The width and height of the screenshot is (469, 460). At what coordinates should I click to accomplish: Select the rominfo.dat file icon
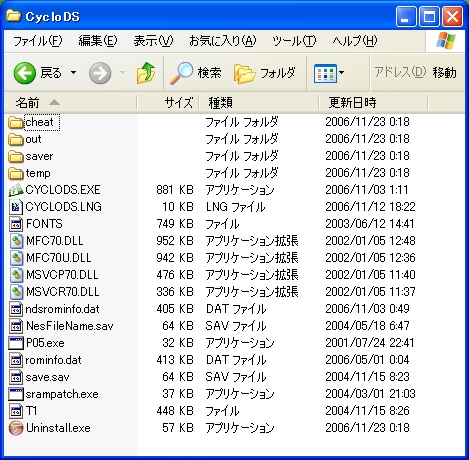tap(16, 360)
